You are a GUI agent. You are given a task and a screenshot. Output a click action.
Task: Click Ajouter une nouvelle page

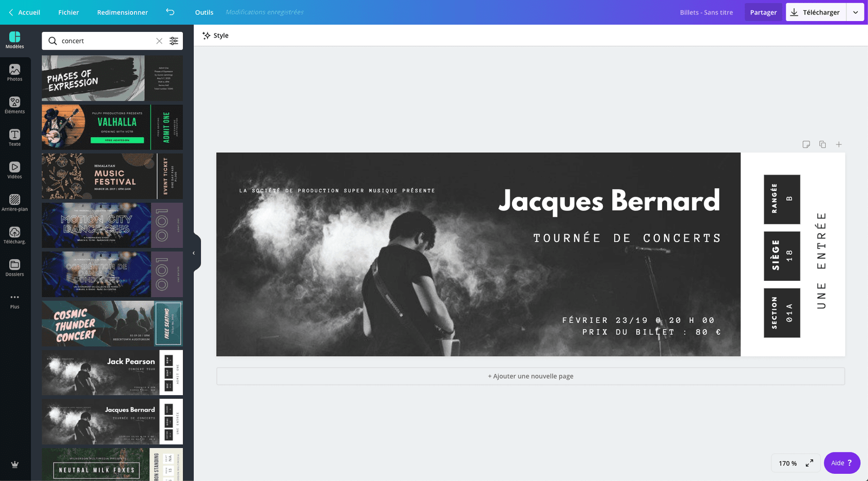tap(530, 376)
